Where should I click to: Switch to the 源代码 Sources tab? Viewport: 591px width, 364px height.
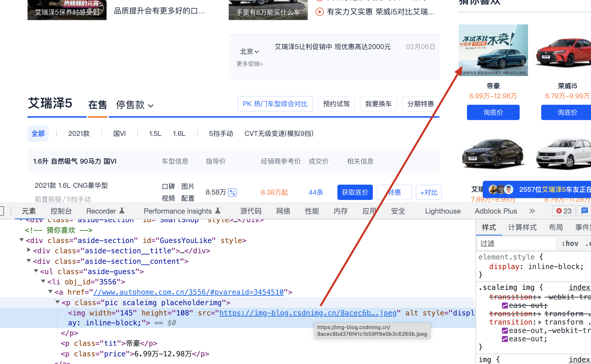pos(251,211)
